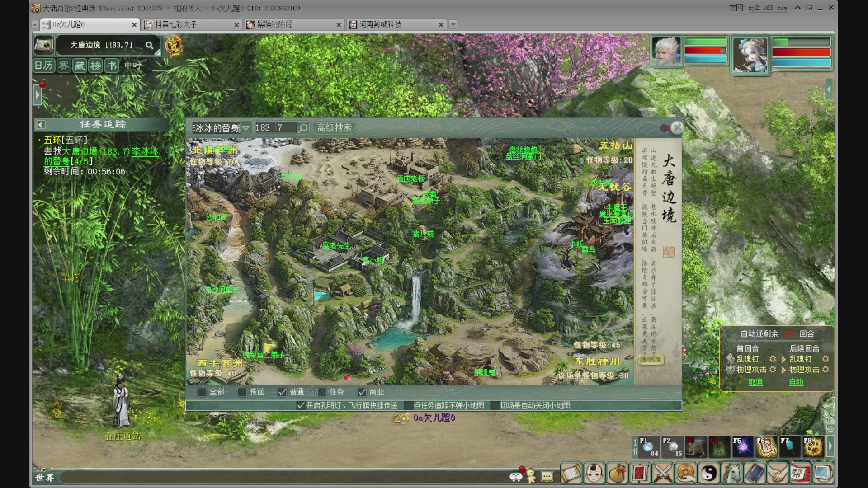
Task: Click the 透明度 transparency button on map
Action: pos(651,360)
